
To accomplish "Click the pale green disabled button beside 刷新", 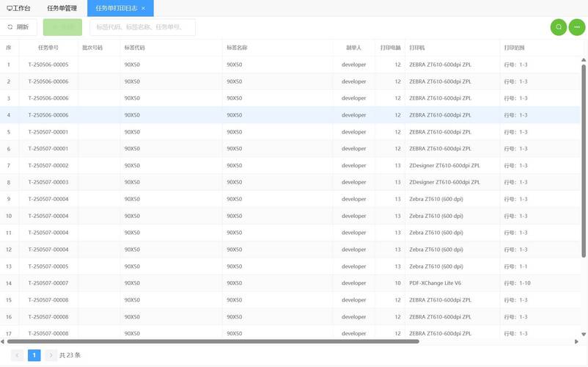I will [x=62, y=27].
